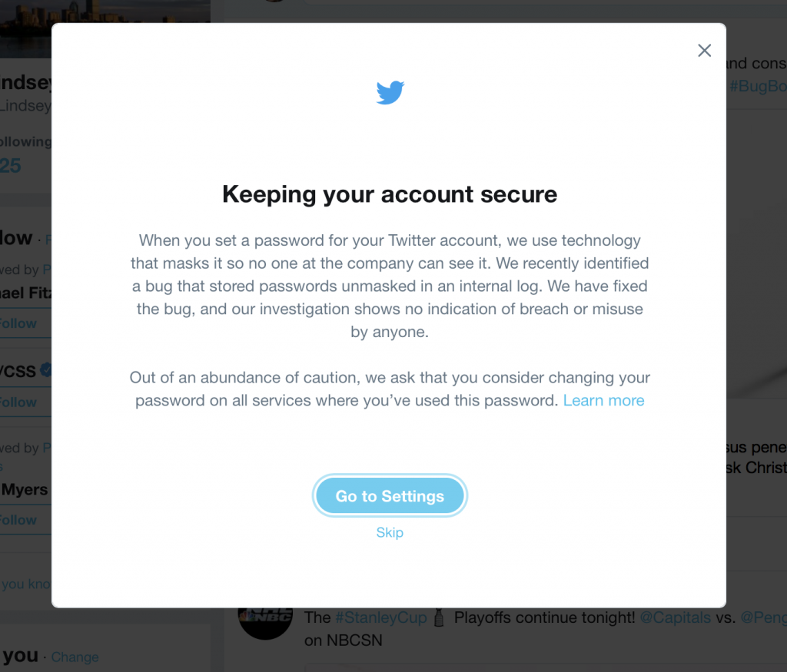
Task: Click the blue Twitter bird logo
Action: click(390, 93)
